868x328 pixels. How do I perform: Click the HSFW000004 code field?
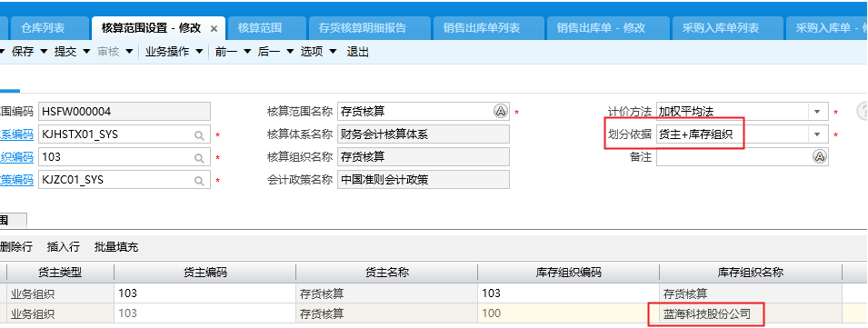[125, 112]
